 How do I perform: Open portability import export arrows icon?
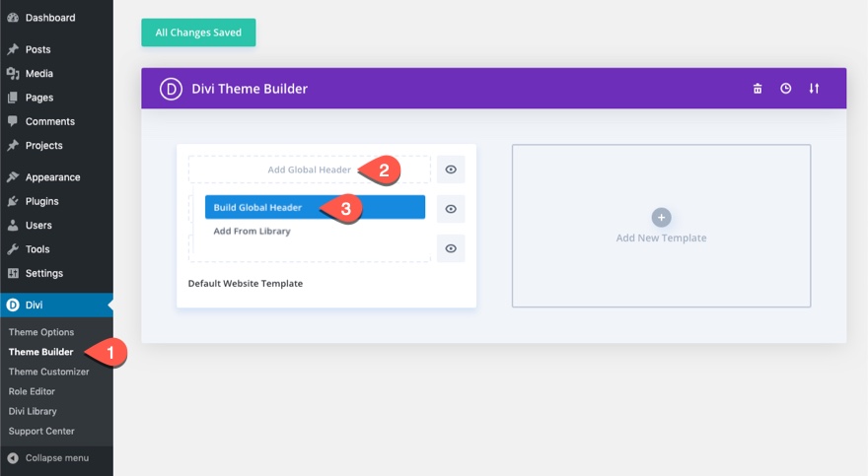[x=814, y=89]
